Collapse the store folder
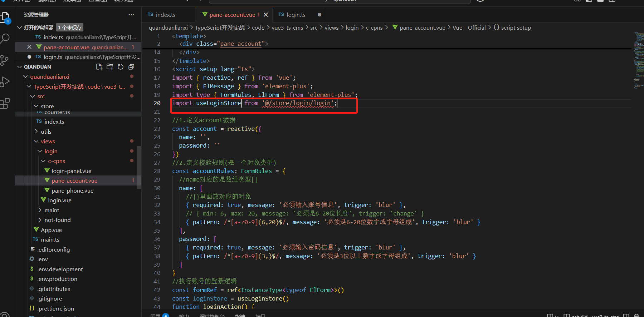 [x=36, y=106]
